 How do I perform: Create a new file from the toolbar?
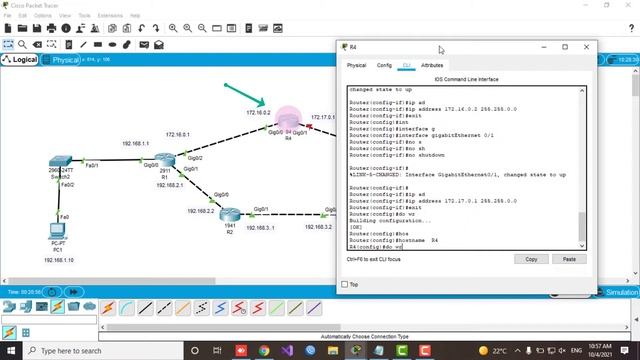8,28
